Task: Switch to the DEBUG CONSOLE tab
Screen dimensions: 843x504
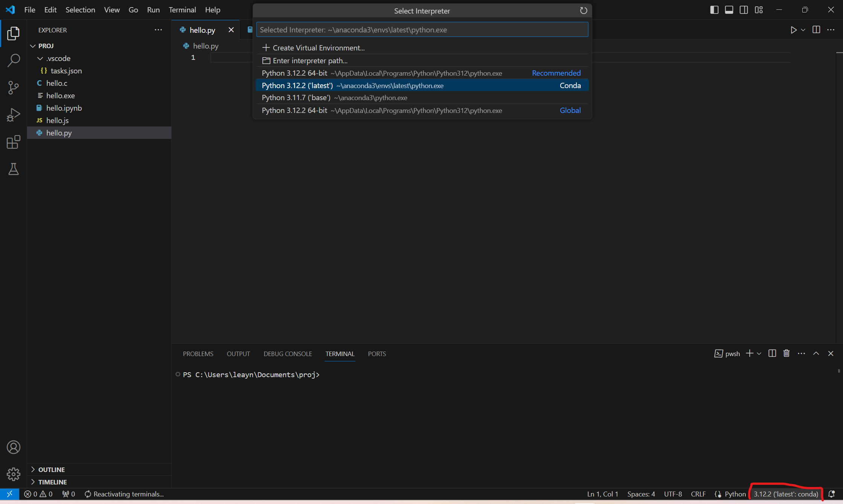Action: (288, 354)
